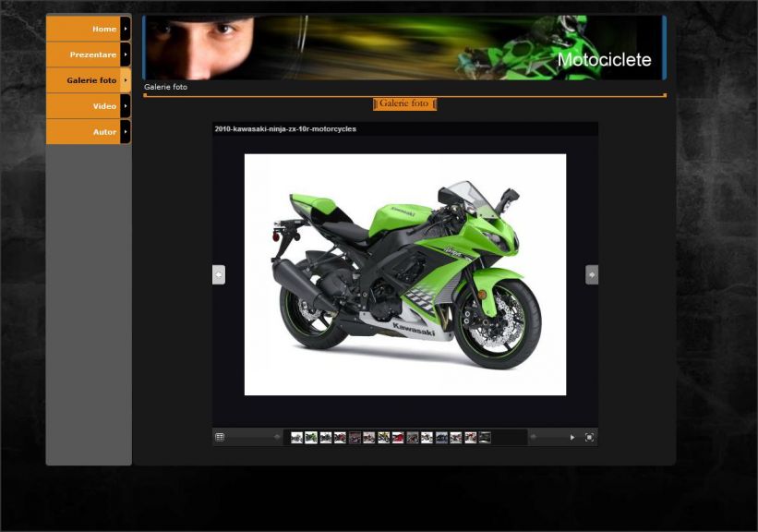
Task: Enter fullscreen gallery mode
Action: pos(589,437)
